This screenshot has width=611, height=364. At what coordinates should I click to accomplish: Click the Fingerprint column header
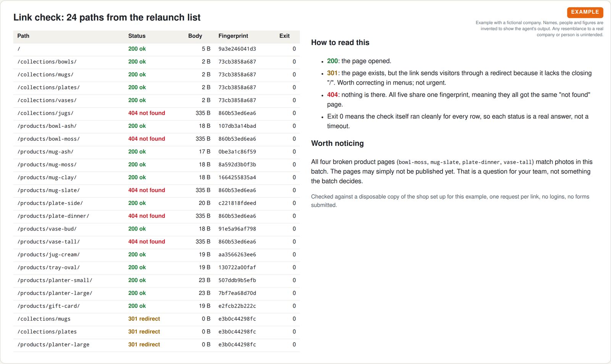click(233, 36)
